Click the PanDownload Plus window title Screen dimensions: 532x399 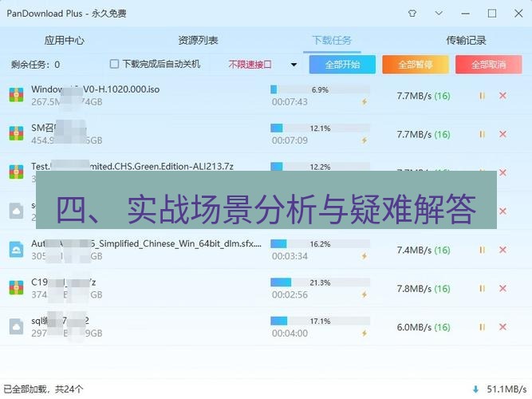(66, 14)
